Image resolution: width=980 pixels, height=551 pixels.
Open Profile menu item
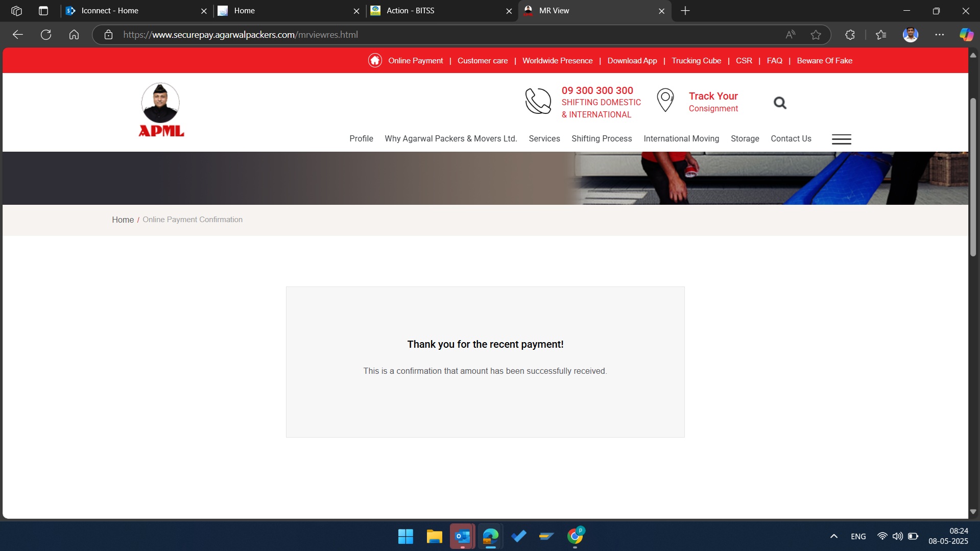pyautogui.click(x=361, y=138)
